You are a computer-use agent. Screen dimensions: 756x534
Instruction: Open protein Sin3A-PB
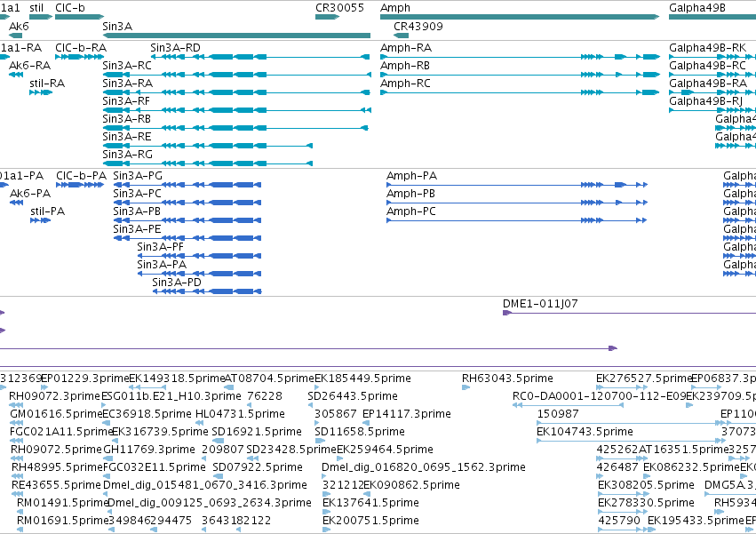[x=137, y=211]
